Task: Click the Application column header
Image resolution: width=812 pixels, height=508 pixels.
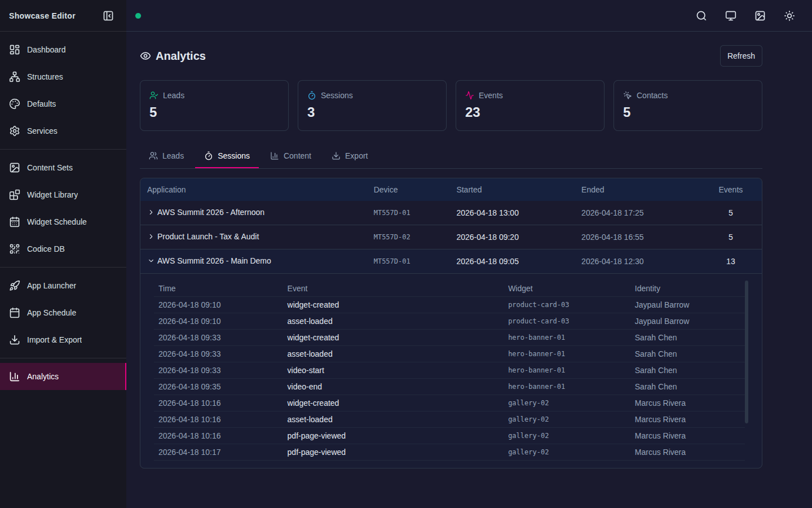Action: click(x=166, y=190)
